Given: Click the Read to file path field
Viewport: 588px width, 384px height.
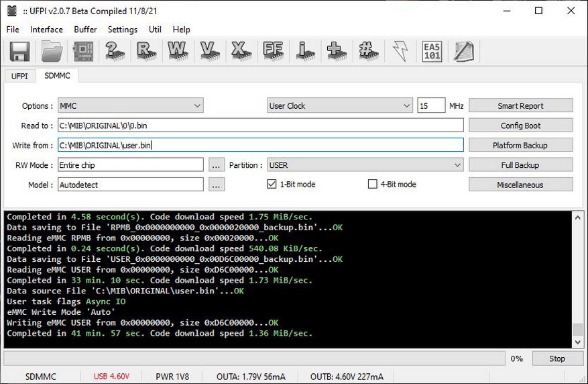Looking at the screenshot, I should coord(260,126).
